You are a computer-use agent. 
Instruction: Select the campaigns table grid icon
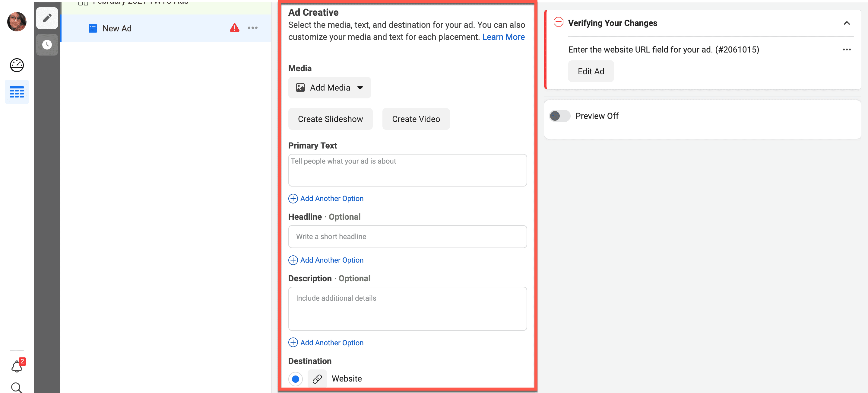coord(17,92)
